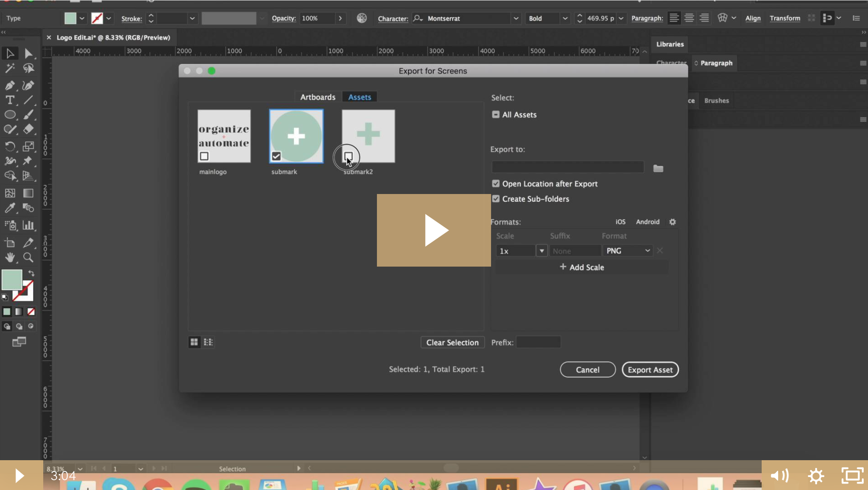Open the Montserrat font family dropdown
868x490 pixels.
pyautogui.click(x=516, y=18)
